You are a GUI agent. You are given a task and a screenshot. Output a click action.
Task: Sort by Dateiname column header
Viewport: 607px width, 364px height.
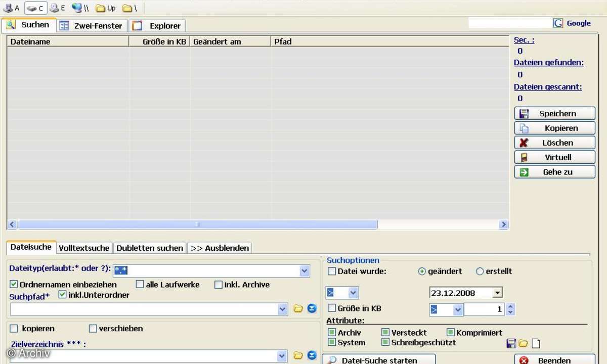(68, 41)
